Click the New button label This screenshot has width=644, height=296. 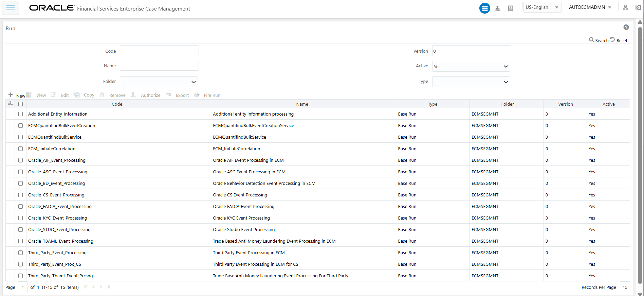(x=21, y=96)
